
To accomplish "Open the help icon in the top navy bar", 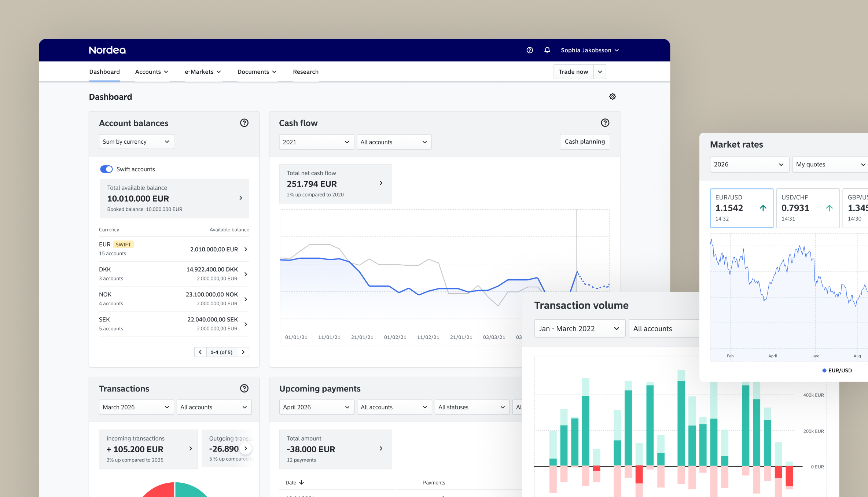I will [x=530, y=50].
